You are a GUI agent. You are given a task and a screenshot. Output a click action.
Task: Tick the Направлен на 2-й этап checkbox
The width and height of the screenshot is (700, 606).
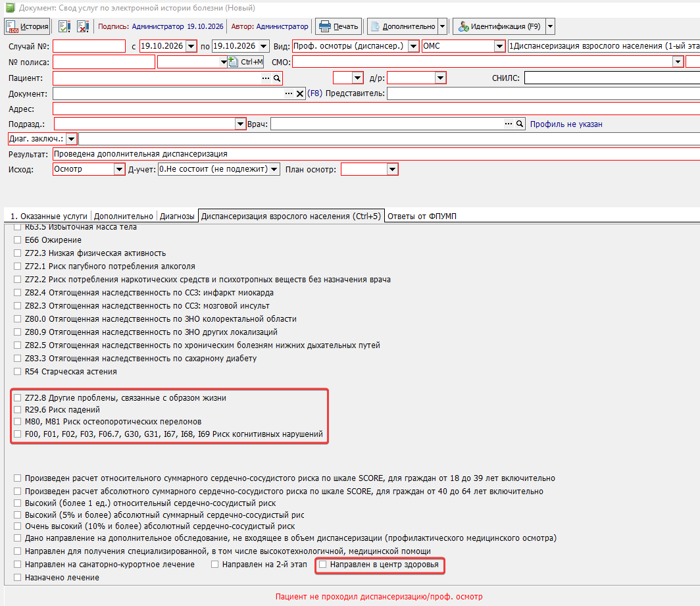214,565
